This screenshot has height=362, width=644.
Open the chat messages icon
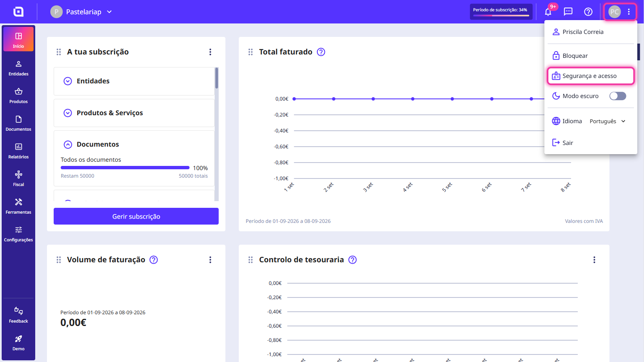pyautogui.click(x=568, y=12)
